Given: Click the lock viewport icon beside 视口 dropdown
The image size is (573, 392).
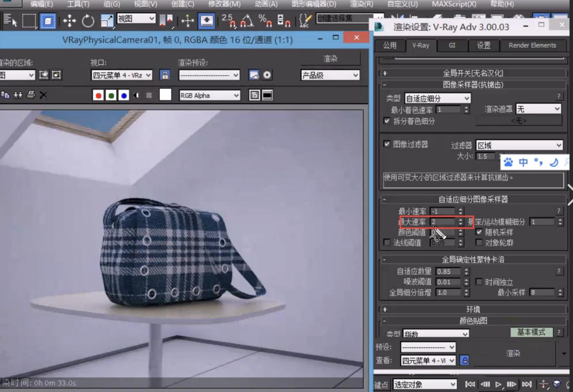Looking at the screenshot, I should click(165, 75).
